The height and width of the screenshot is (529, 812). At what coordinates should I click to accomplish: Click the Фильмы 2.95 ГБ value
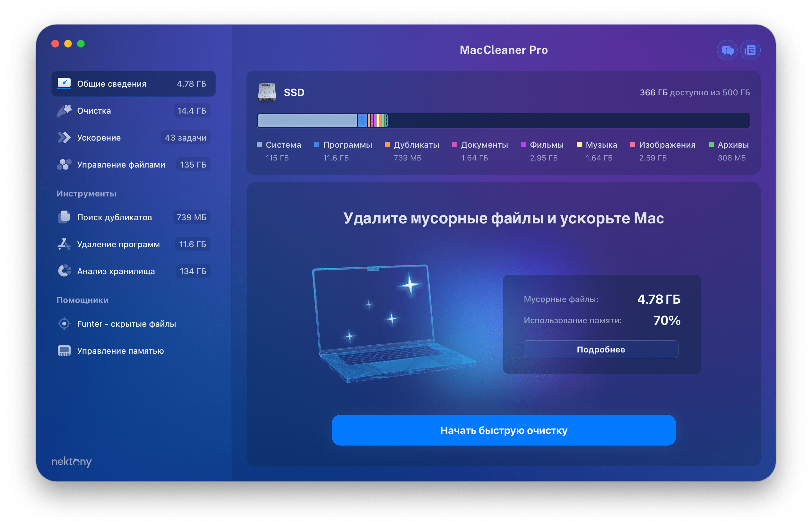[x=543, y=158]
